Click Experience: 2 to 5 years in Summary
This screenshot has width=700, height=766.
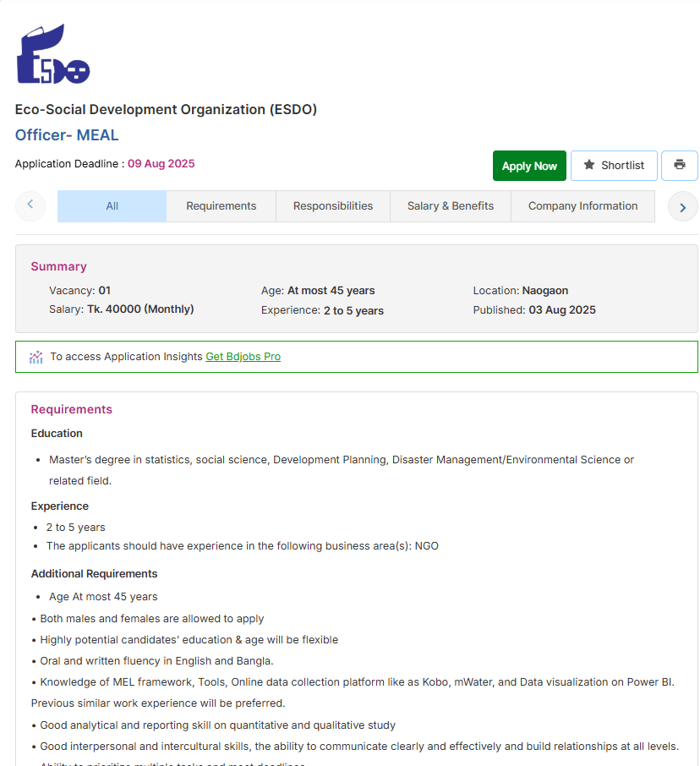click(x=322, y=310)
